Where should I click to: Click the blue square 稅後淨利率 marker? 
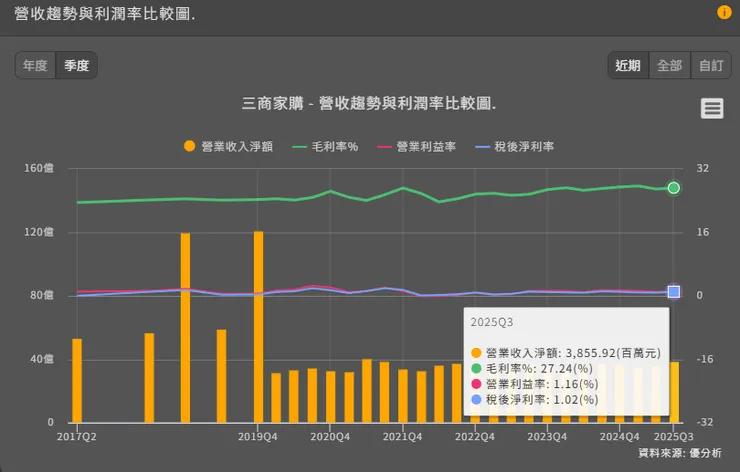tap(674, 292)
